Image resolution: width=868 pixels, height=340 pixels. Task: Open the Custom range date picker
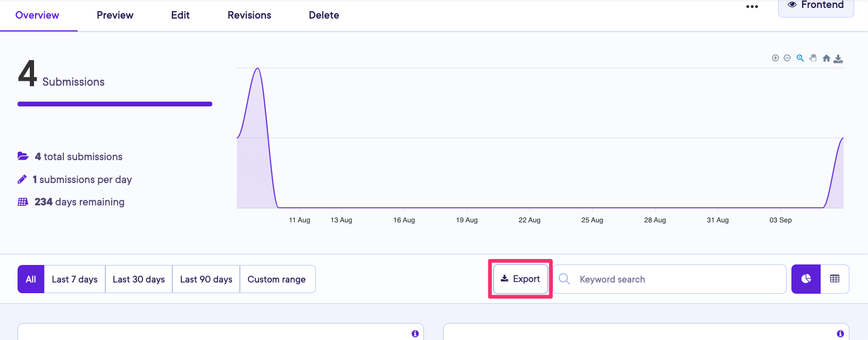(277, 279)
